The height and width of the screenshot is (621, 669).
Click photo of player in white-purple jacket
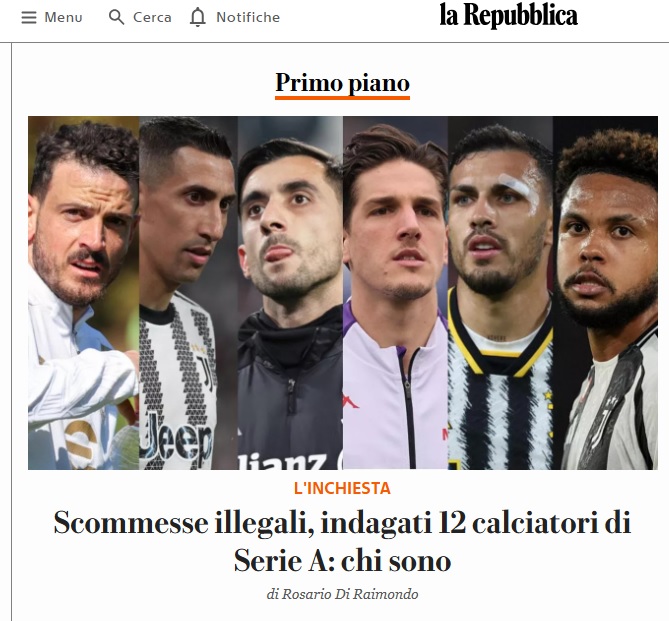point(396,293)
